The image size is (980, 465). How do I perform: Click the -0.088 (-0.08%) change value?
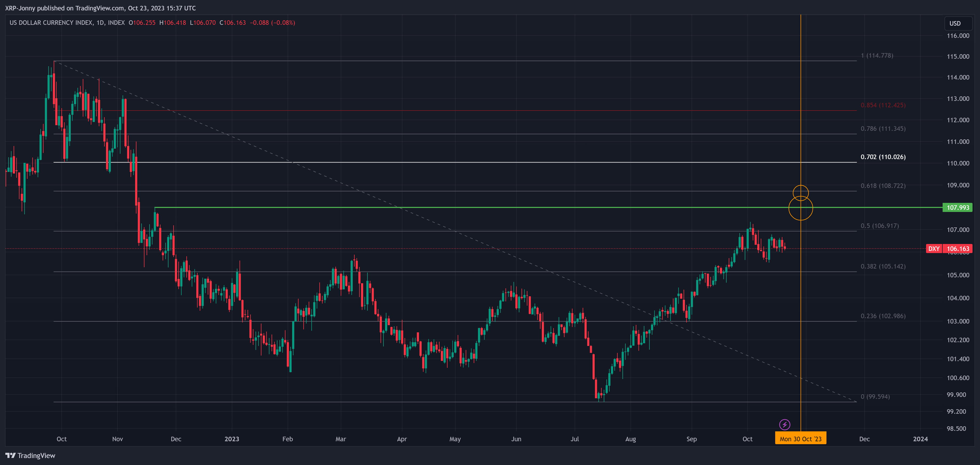[272, 23]
